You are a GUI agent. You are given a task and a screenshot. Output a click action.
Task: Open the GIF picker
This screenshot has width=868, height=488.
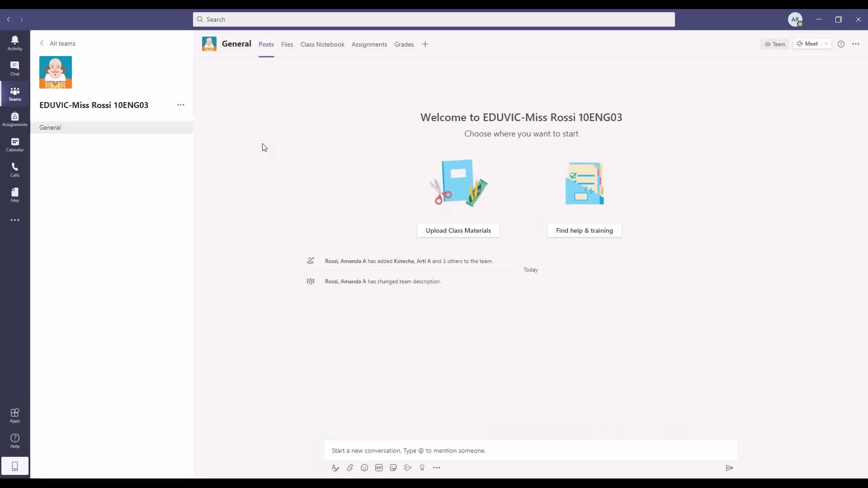[x=379, y=468]
